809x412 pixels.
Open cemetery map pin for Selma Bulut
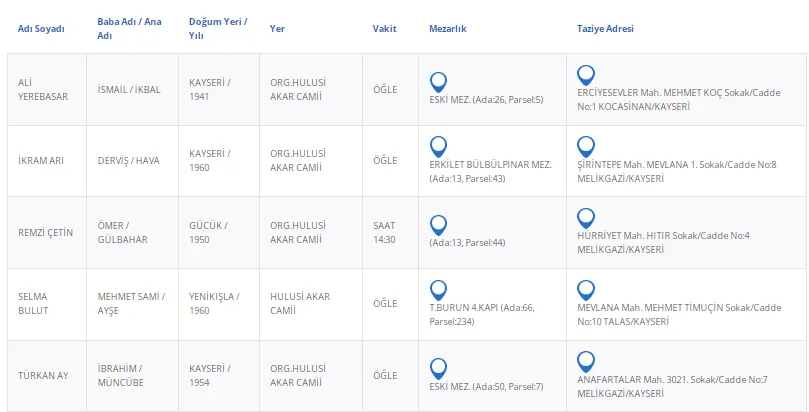click(x=437, y=290)
